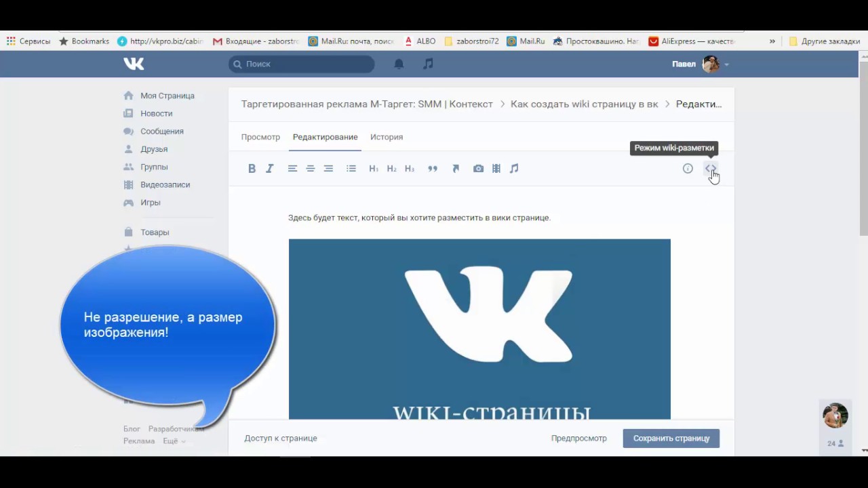Open the Простоквашино bookmark

coord(596,41)
